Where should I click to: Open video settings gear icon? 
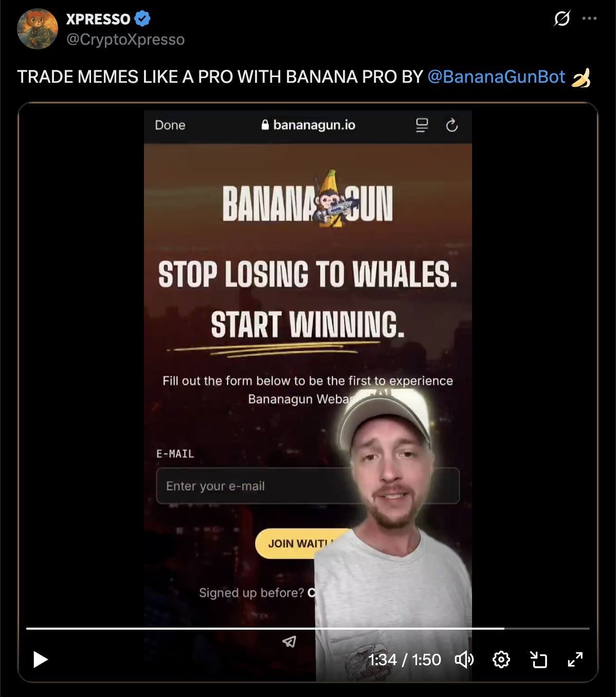501,659
